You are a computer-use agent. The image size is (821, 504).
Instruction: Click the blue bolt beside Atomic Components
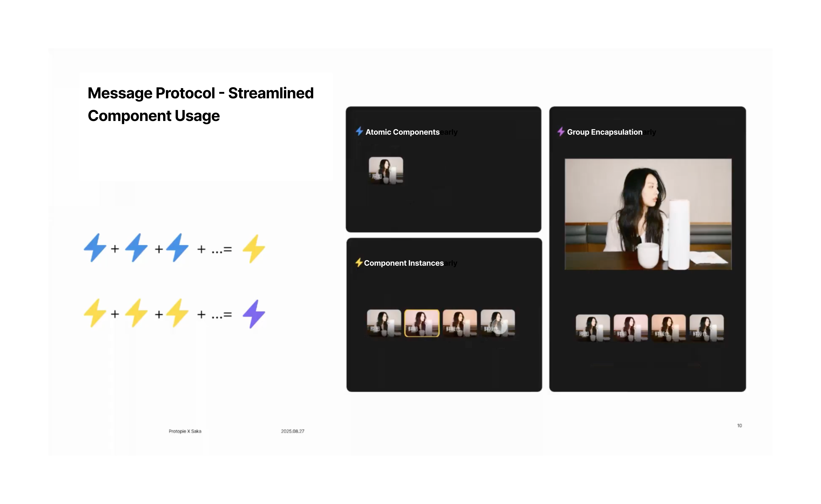pyautogui.click(x=359, y=131)
